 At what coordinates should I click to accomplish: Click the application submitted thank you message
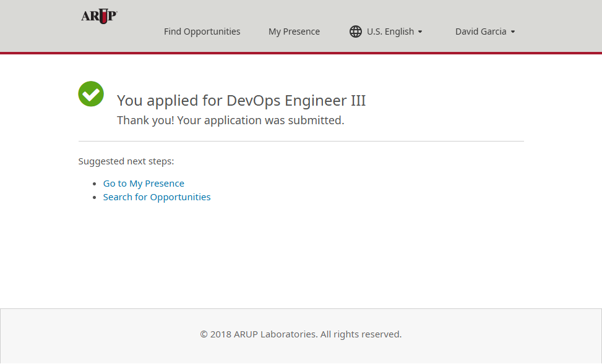click(230, 121)
